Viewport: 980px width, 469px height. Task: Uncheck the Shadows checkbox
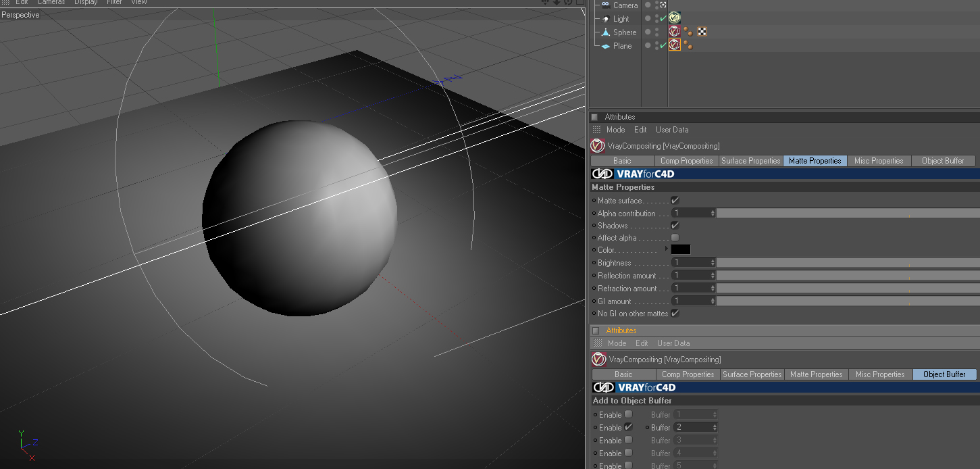[x=675, y=226]
